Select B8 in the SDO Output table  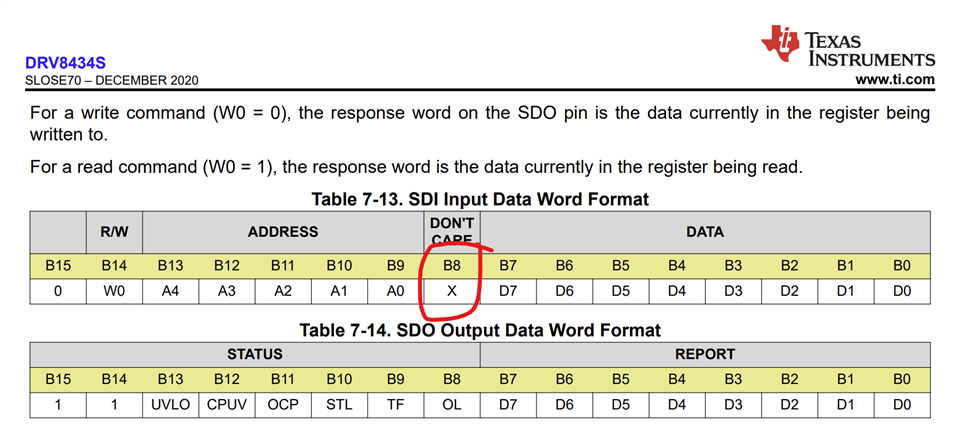(x=452, y=379)
